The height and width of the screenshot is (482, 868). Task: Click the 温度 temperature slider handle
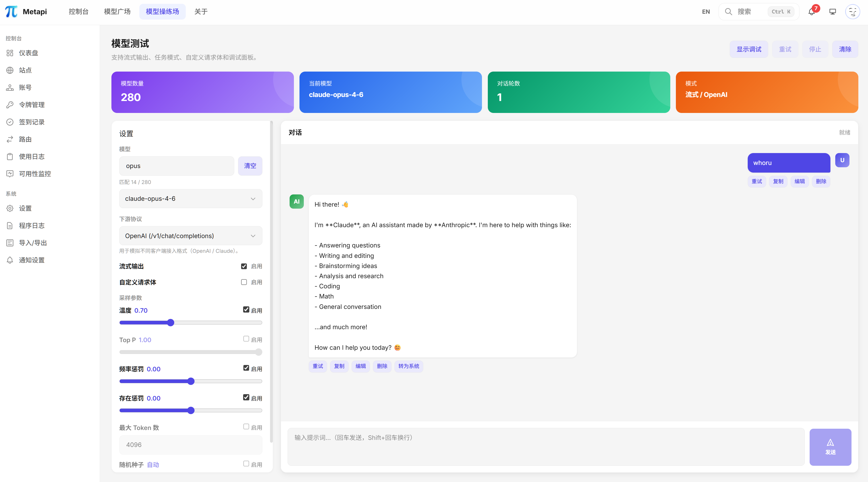(x=171, y=323)
